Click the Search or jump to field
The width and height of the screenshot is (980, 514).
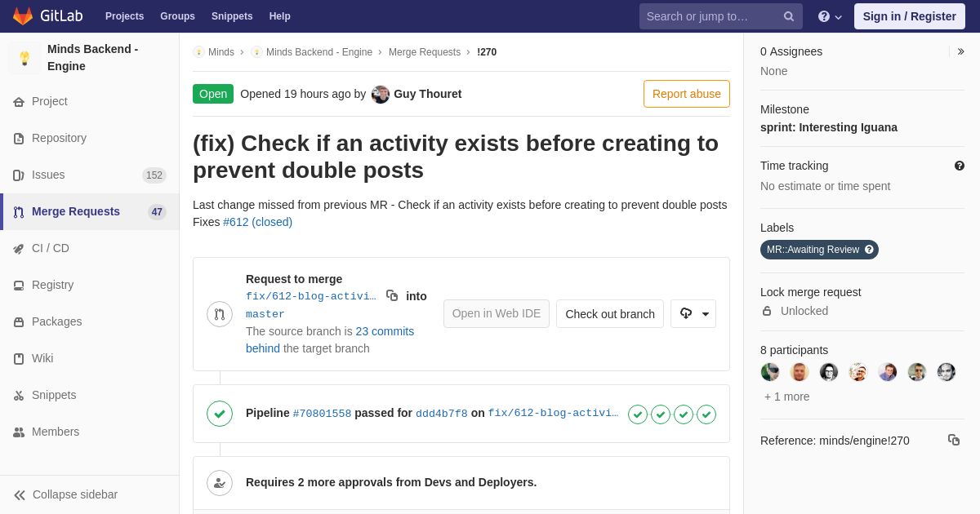click(721, 16)
